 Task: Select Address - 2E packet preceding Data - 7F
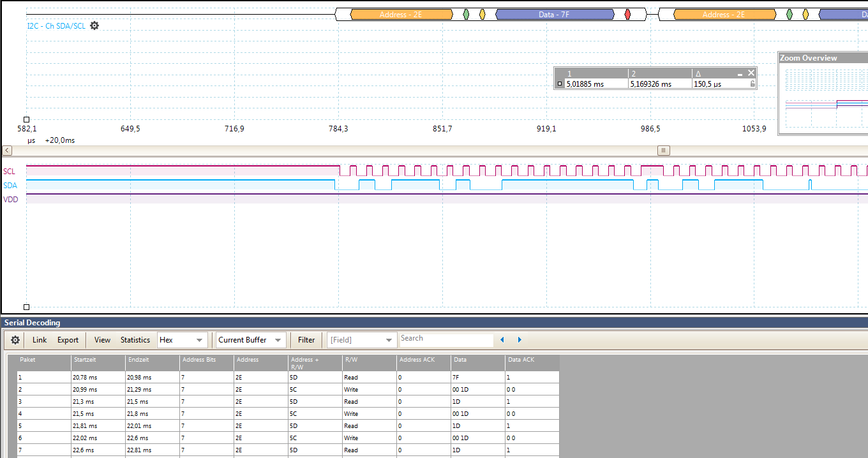pyautogui.click(x=401, y=14)
